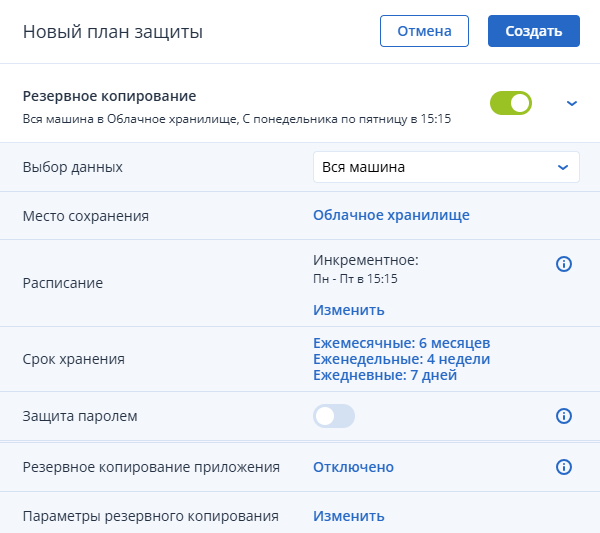
Task: Open the Облачное хранилище link
Action: [x=391, y=215]
